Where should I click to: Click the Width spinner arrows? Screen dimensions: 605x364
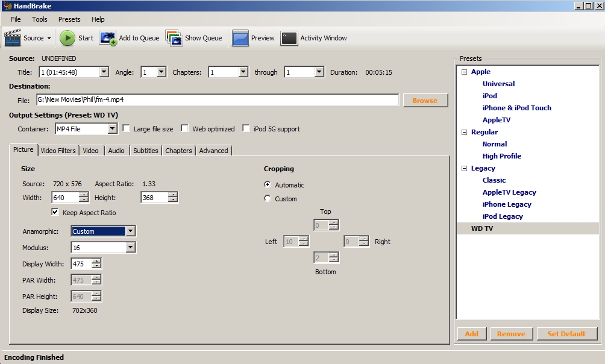pos(83,198)
